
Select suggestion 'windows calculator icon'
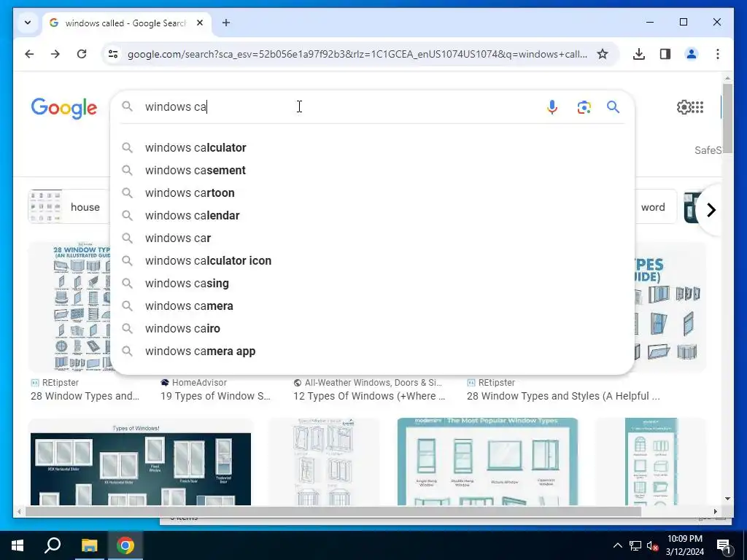pyautogui.click(x=372, y=260)
